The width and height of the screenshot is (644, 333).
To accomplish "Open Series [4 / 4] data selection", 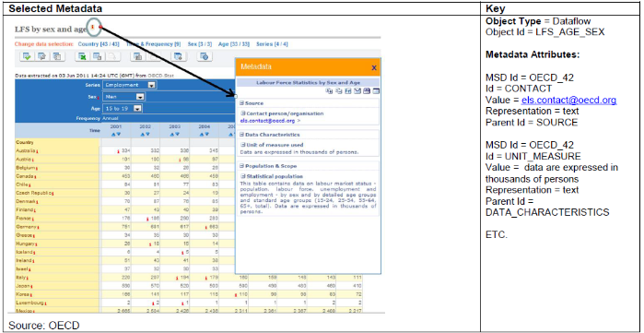I will (x=273, y=44).
